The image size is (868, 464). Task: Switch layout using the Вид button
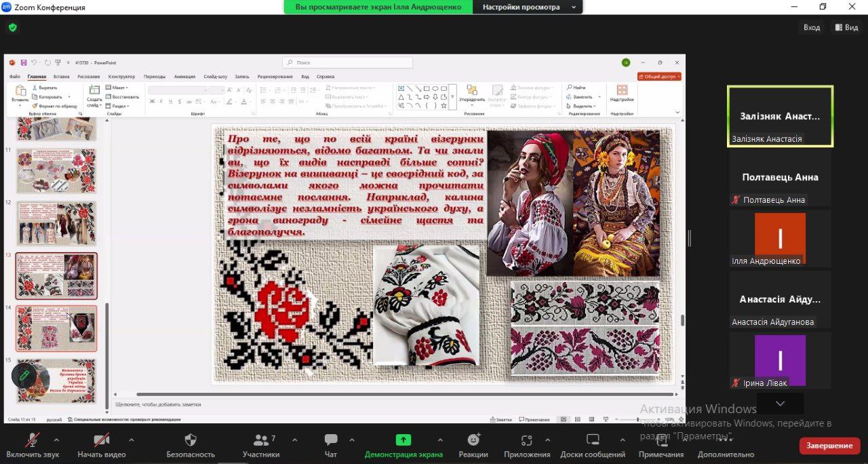coord(846,28)
